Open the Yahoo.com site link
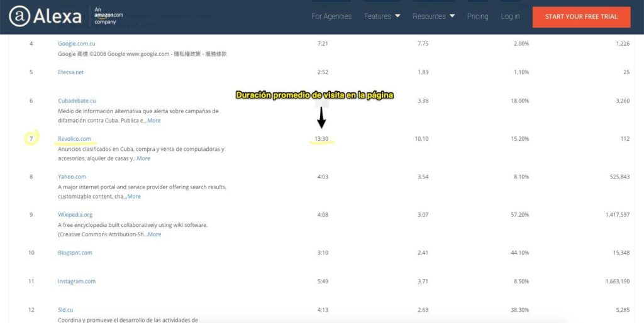 click(72, 177)
